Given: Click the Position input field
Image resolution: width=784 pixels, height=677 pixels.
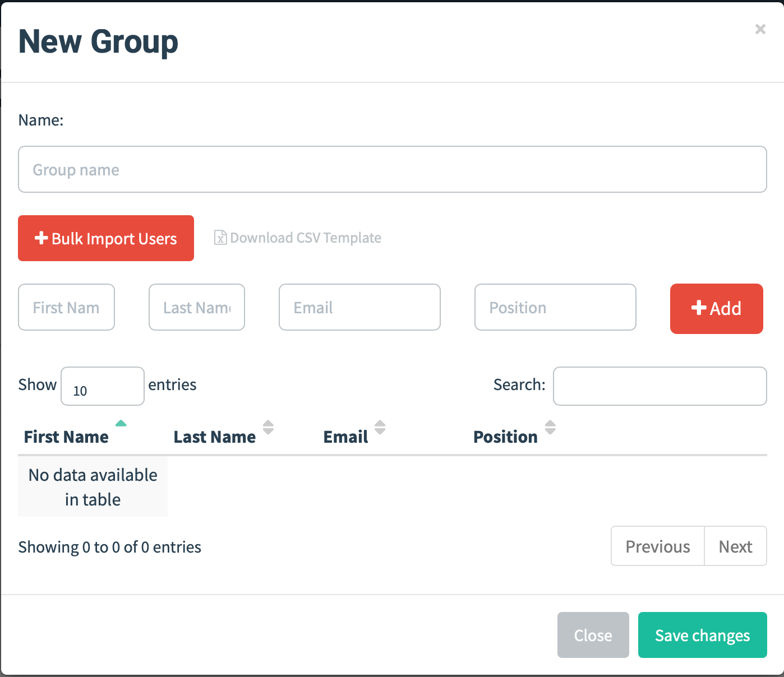Looking at the screenshot, I should pos(555,307).
